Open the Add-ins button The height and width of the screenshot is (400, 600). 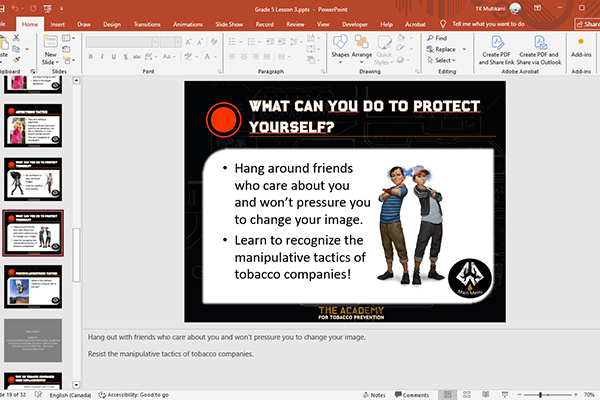[581, 47]
